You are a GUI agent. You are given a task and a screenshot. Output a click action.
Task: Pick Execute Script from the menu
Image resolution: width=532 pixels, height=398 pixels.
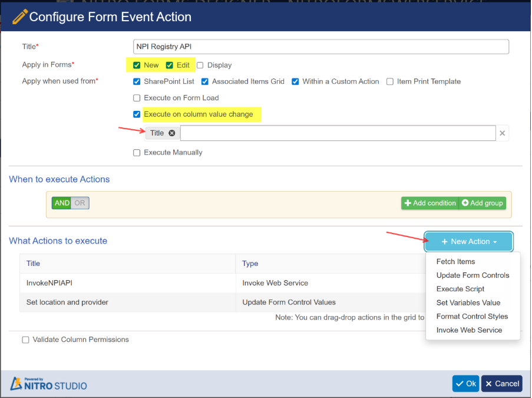coord(460,289)
